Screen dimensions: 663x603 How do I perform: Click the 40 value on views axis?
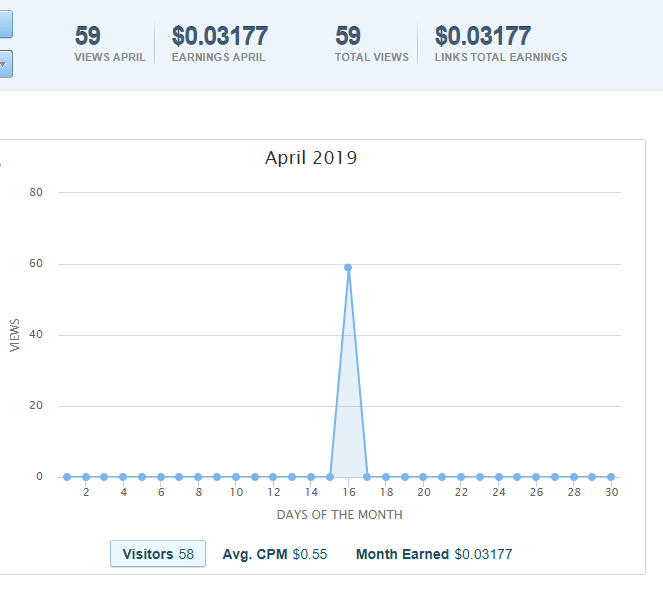coord(36,334)
